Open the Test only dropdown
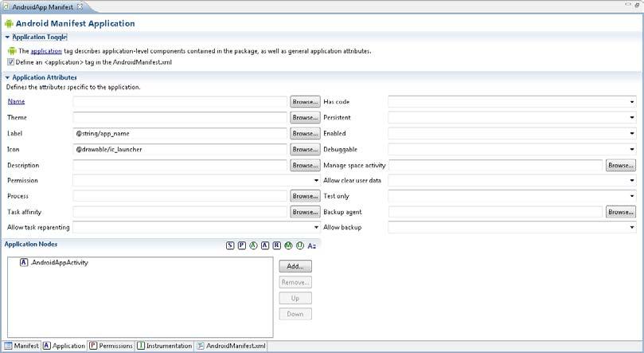644x353 pixels. click(x=632, y=196)
